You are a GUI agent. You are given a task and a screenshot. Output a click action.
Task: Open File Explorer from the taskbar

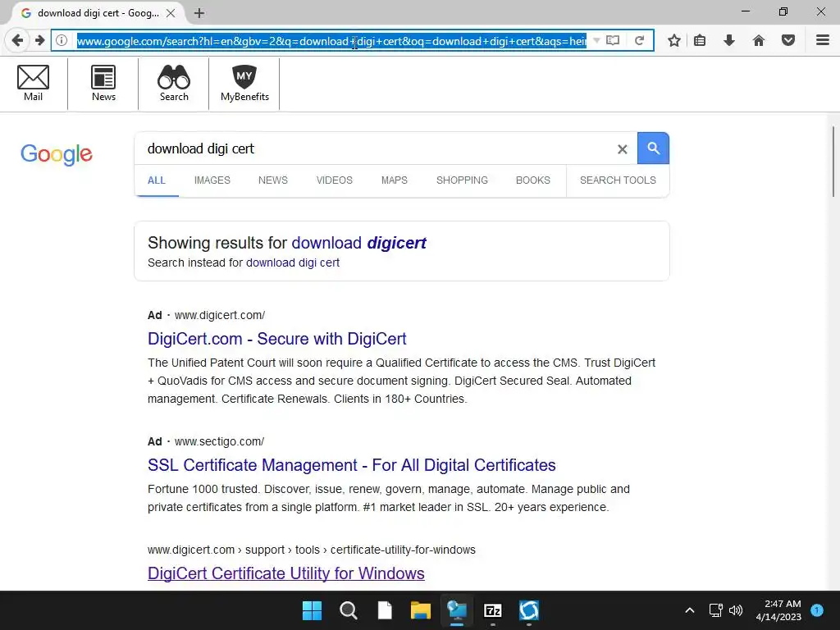[421, 610]
